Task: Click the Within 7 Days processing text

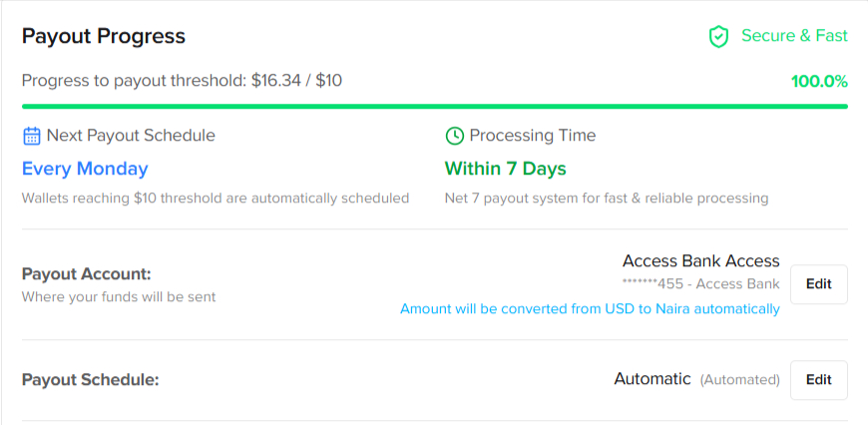Action: (505, 169)
